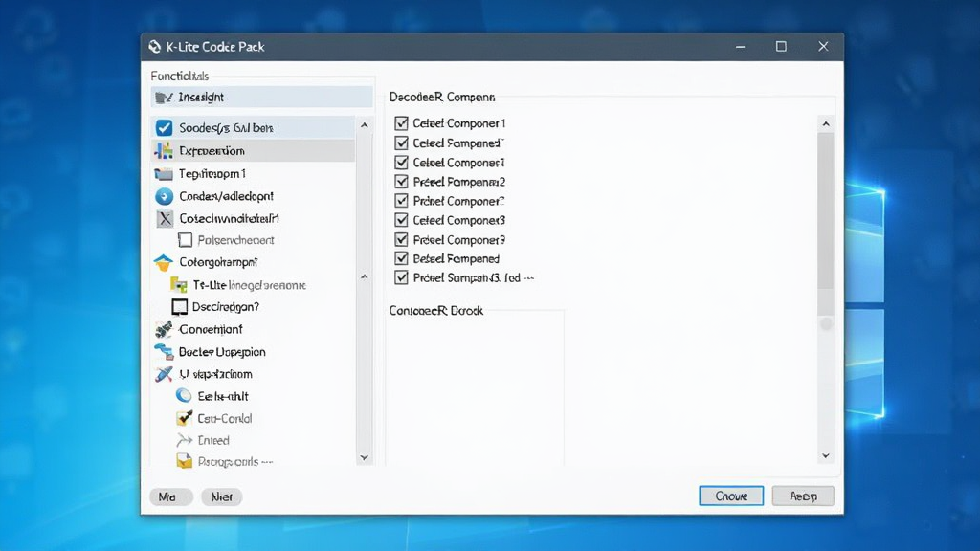
Task: Click the checkmark icon beside Cat-Conlal
Action: [184, 418]
